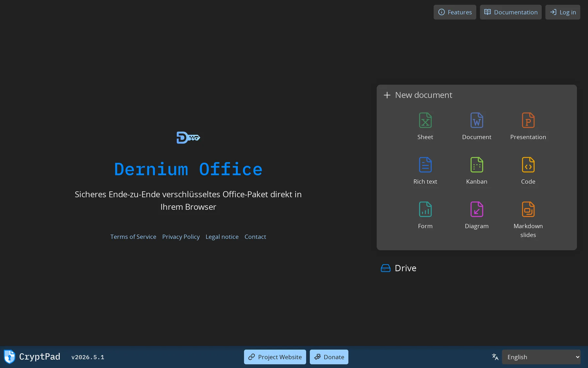Open the English language dropdown

541,357
